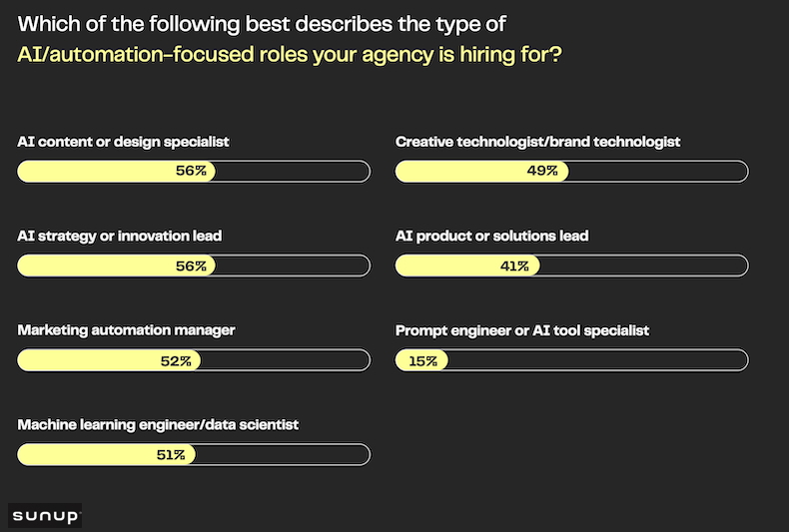Click the AI strategy or innovation lead bar

pyautogui.click(x=194, y=266)
